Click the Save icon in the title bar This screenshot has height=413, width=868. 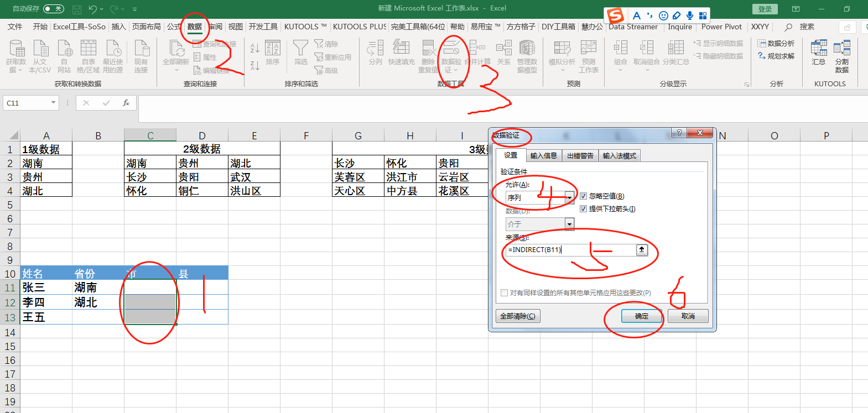[x=77, y=9]
